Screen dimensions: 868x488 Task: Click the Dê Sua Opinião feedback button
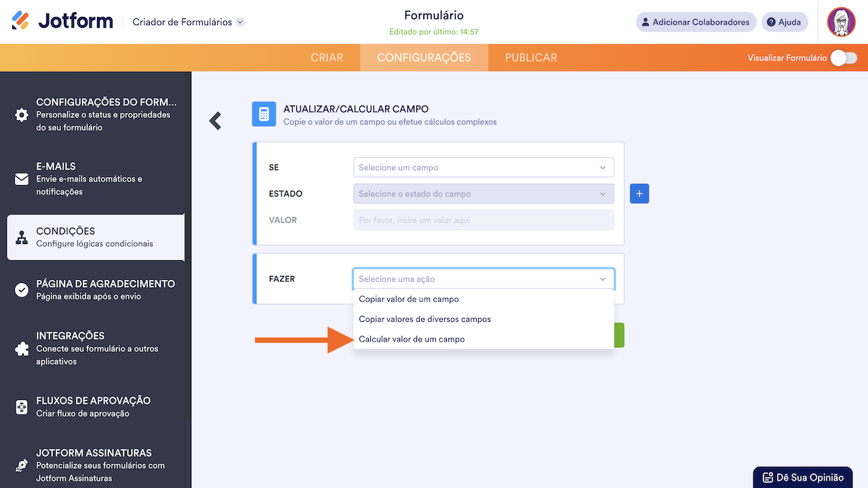[x=803, y=477]
